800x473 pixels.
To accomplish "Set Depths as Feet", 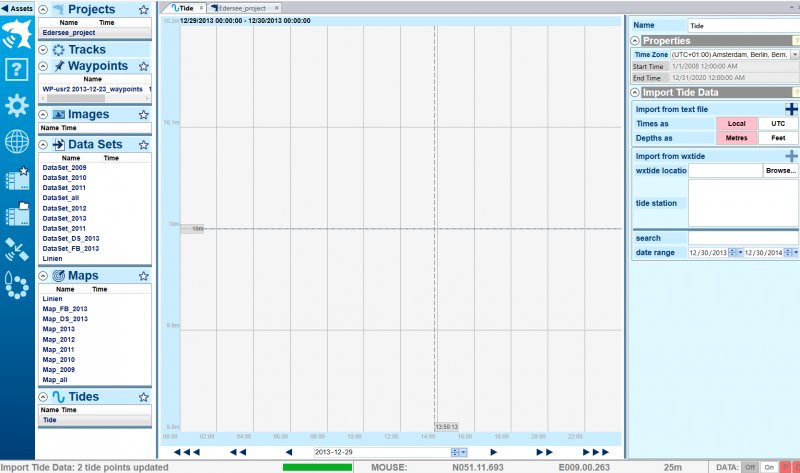I will pyautogui.click(x=778, y=137).
